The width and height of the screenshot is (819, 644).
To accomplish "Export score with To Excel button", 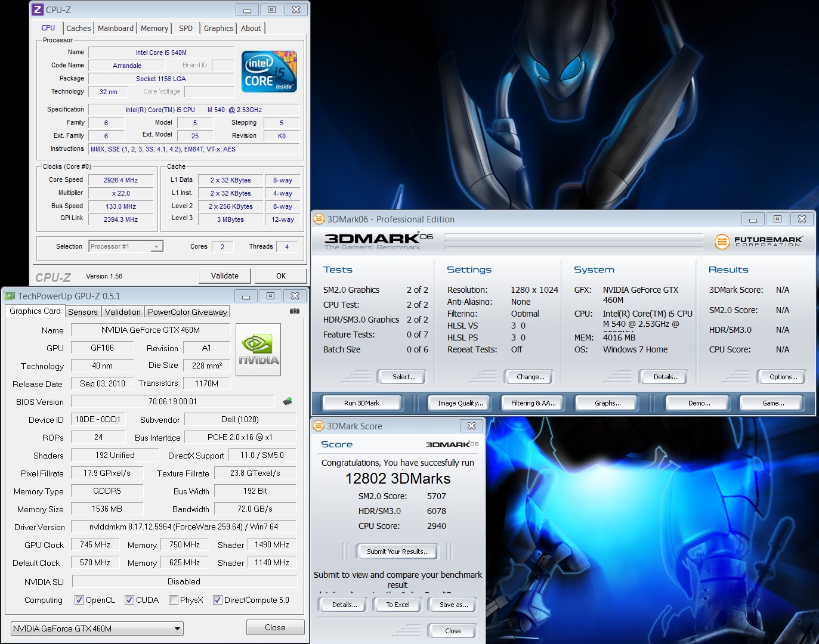I will [x=398, y=605].
